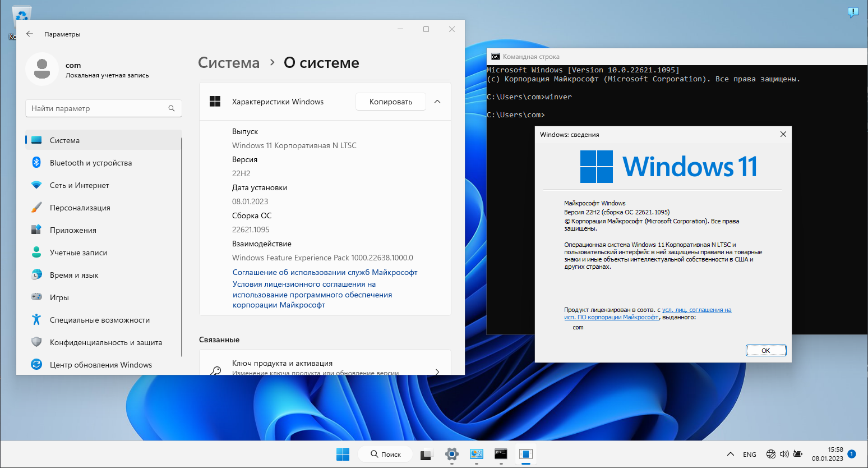Click the gamepad Games icon

click(x=36, y=296)
